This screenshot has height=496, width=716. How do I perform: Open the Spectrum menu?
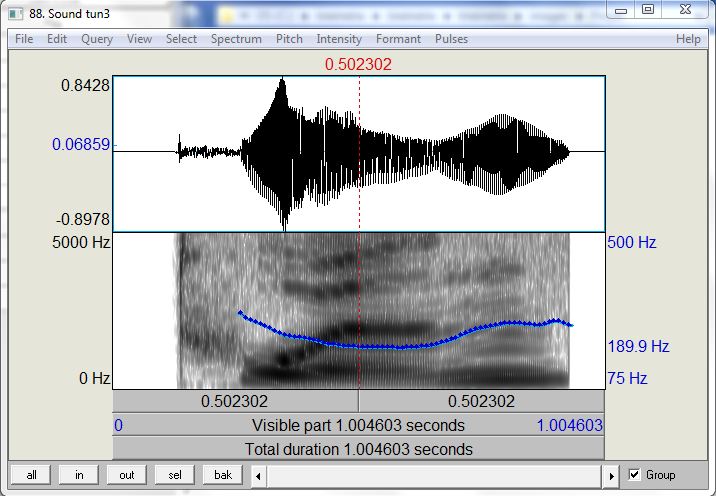tap(236, 39)
